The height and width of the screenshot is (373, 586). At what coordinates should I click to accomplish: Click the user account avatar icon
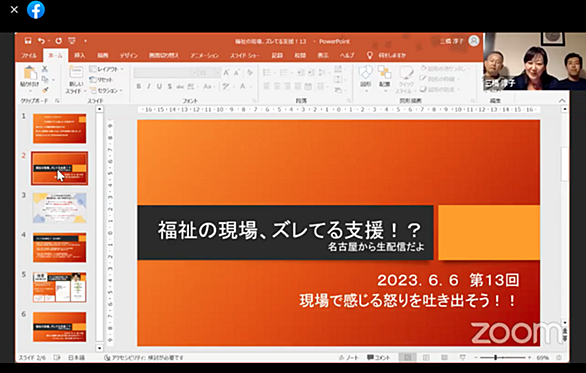click(x=474, y=41)
